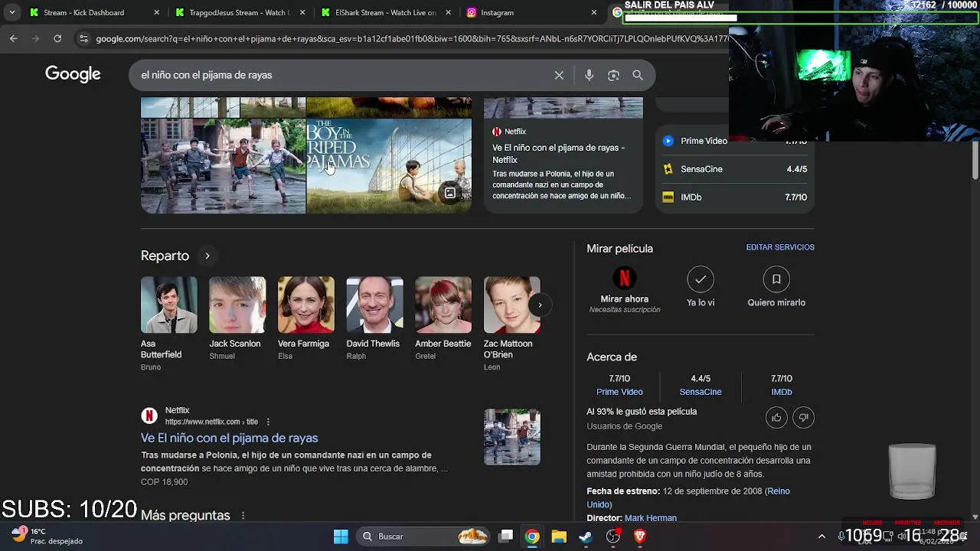Clear the Google search box text
This screenshot has height=551, width=980.
click(559, 75)
